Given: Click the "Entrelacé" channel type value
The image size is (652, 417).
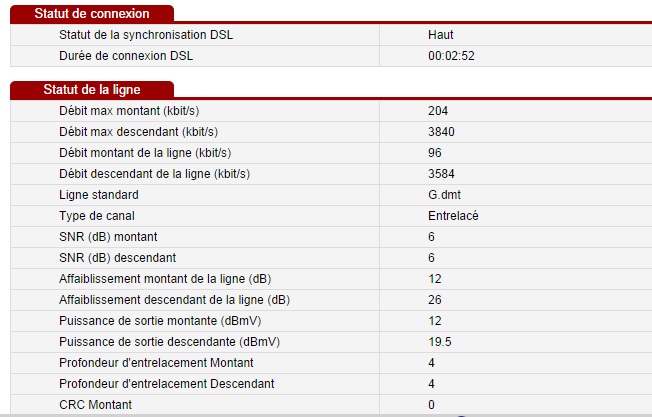Looking at the screenshot, I should coord(453,215).
